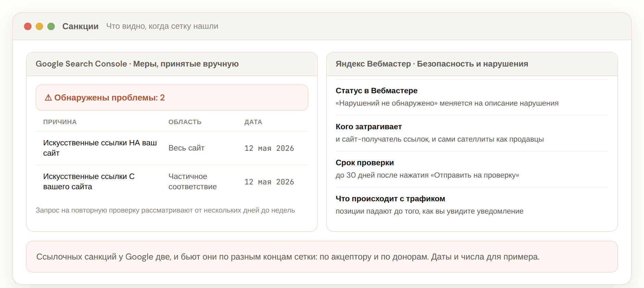Open row 'Искусственные ссылки НА ваш сайт'
The height and width of the screenshot is (288, 644).
pos(172,148)
